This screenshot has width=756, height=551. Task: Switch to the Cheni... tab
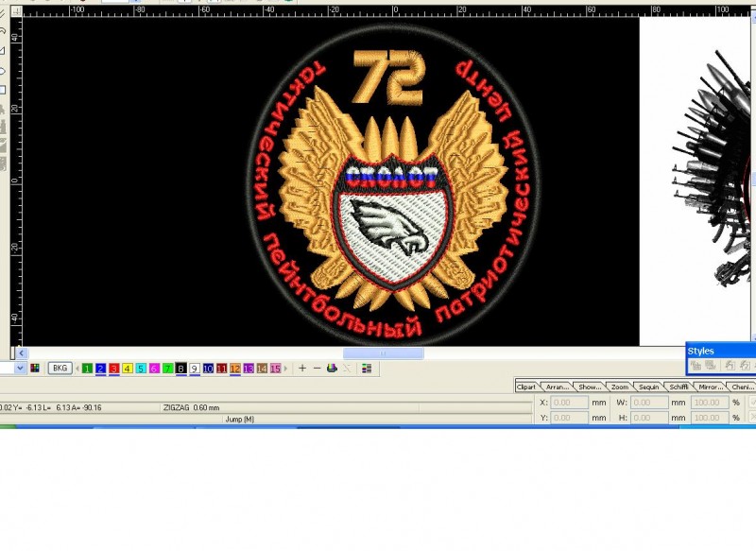pyautogui.click(x=743, y=387)
